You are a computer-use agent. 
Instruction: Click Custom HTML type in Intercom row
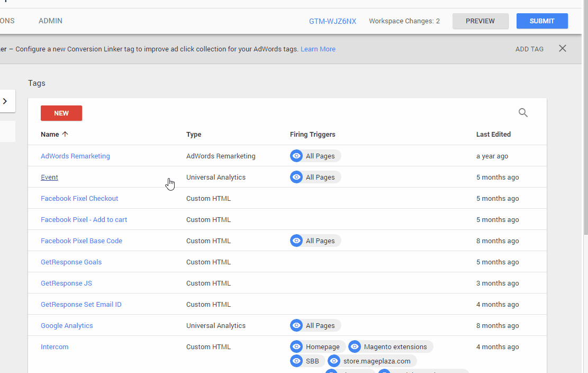tap(209, 347)
